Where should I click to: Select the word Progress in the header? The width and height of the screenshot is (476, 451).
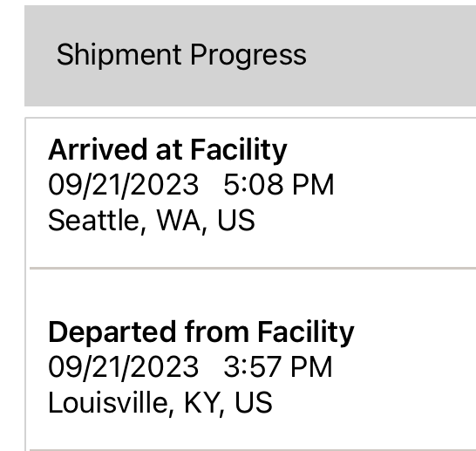pos(248,55)
